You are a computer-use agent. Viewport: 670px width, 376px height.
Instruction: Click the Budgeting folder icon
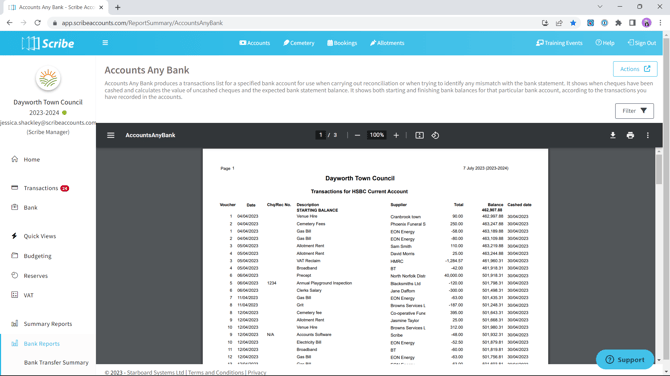(x=15, y=255)
